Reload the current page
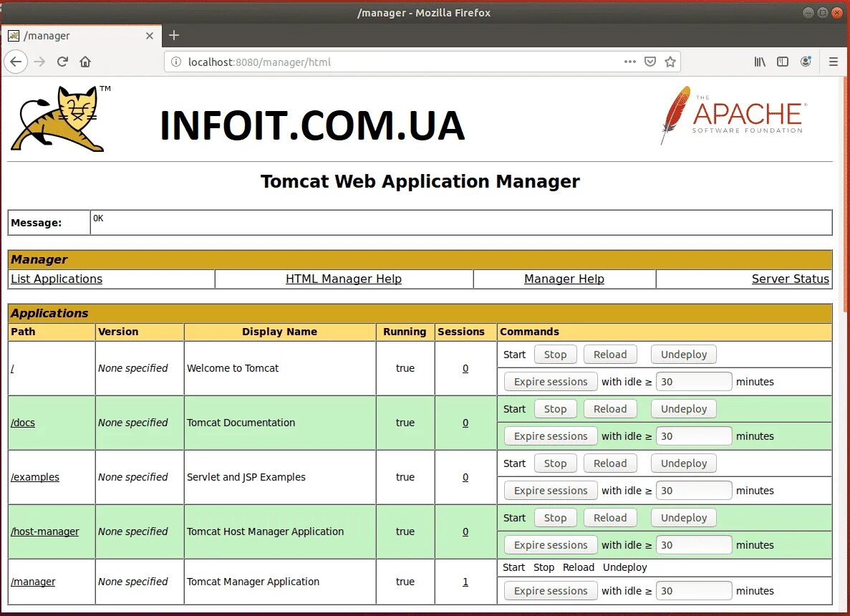The width and height of the screenshot is (850, 616). point(62,62)
